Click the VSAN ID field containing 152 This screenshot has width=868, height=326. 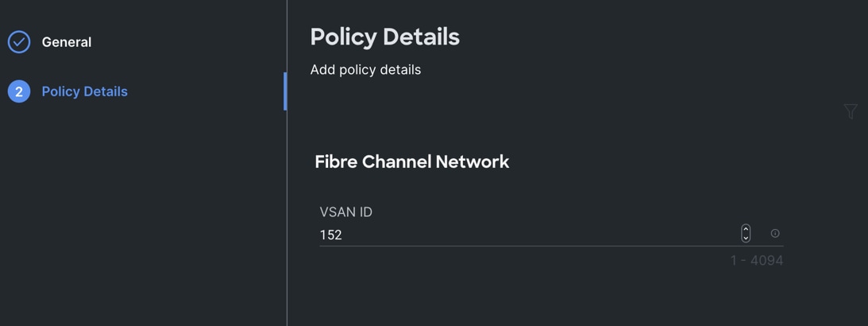524,235
